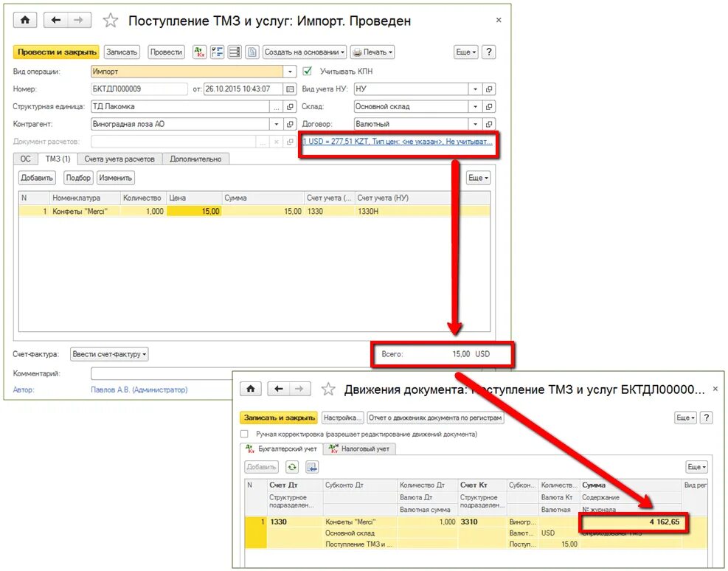Open Ввести счет-фактуру dropdown
This screenshot has width=728, height=571.
[x=109, y=354]
